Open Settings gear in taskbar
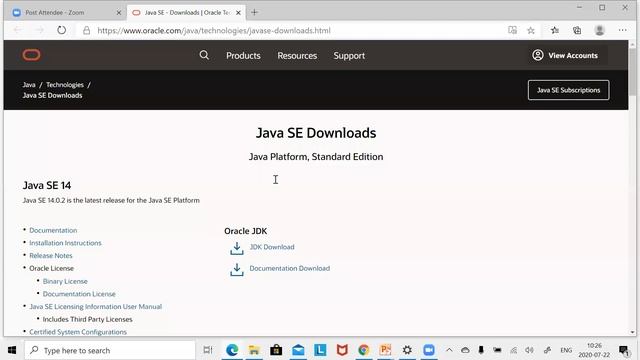 click(407, 350)
